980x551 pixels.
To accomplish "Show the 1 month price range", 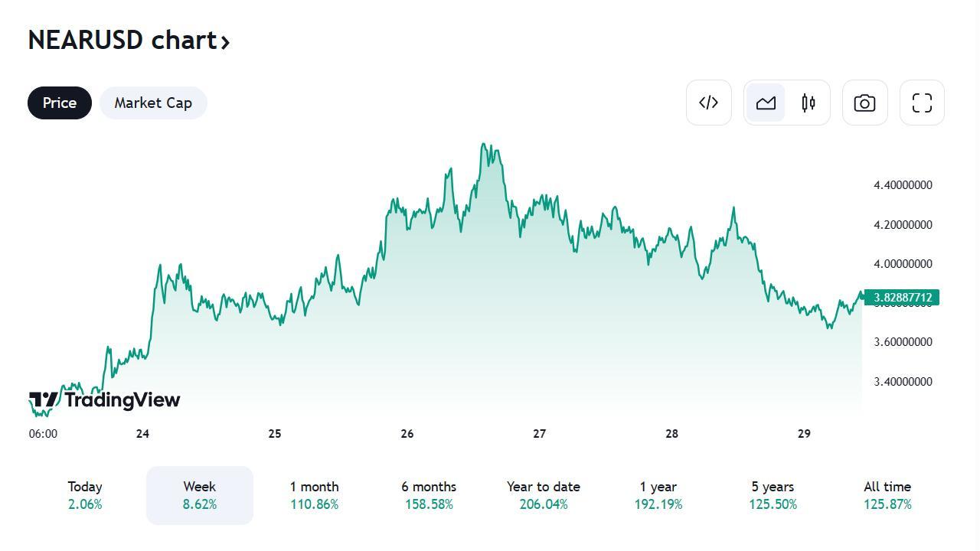I will [314, 495].
